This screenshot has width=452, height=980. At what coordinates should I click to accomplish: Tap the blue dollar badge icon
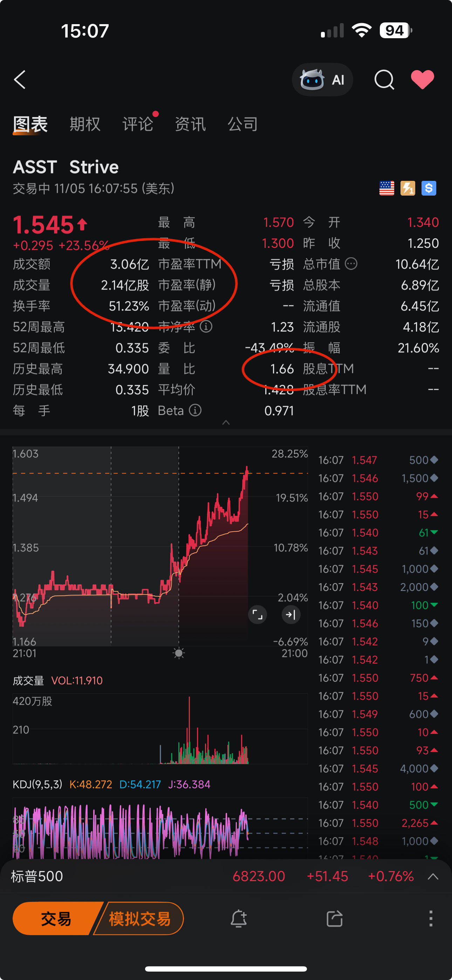(x=429, y=188)
